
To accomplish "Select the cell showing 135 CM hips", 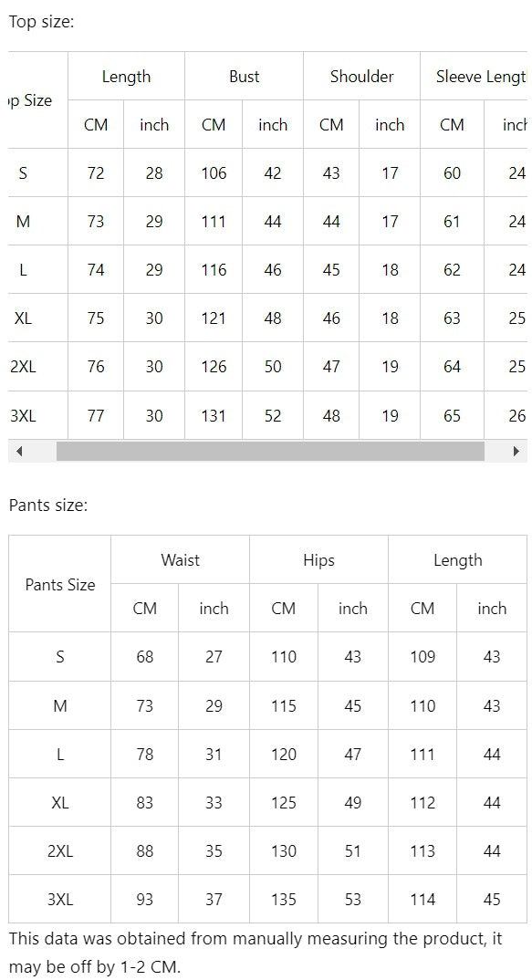I will point(283,899).
